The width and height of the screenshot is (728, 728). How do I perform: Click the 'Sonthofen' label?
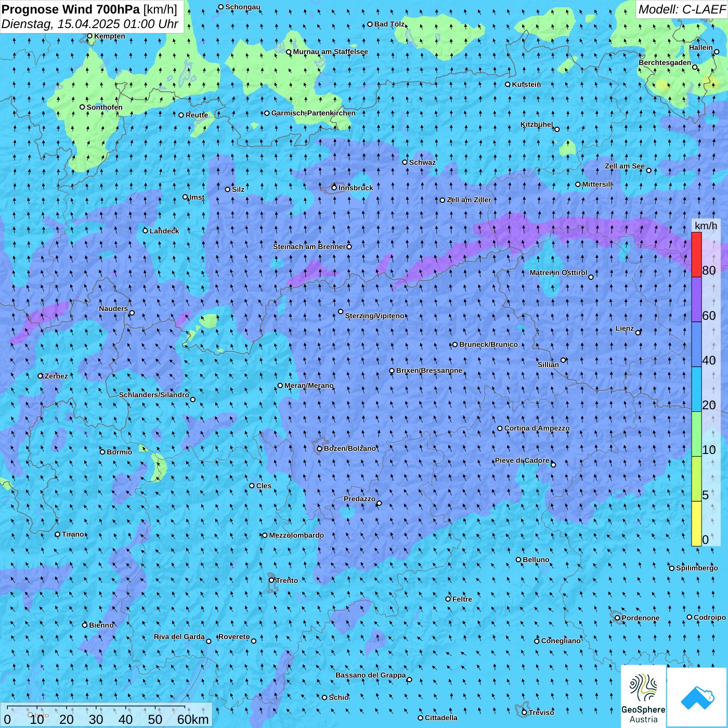click(105, 107)
